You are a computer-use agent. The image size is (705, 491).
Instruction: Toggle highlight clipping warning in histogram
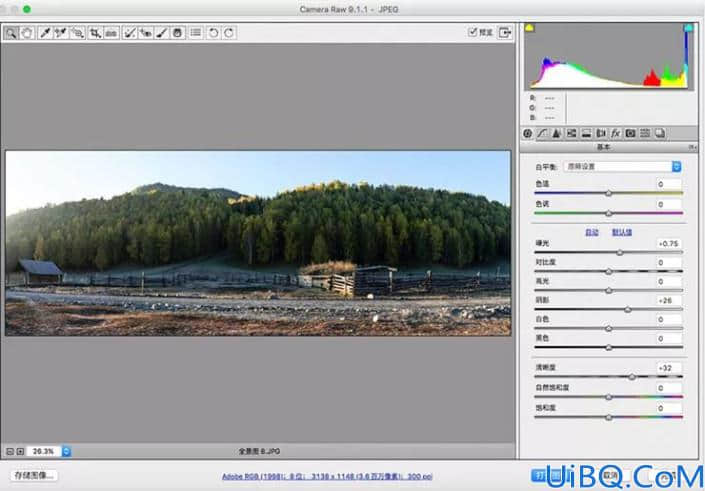[x=688, y=28]
